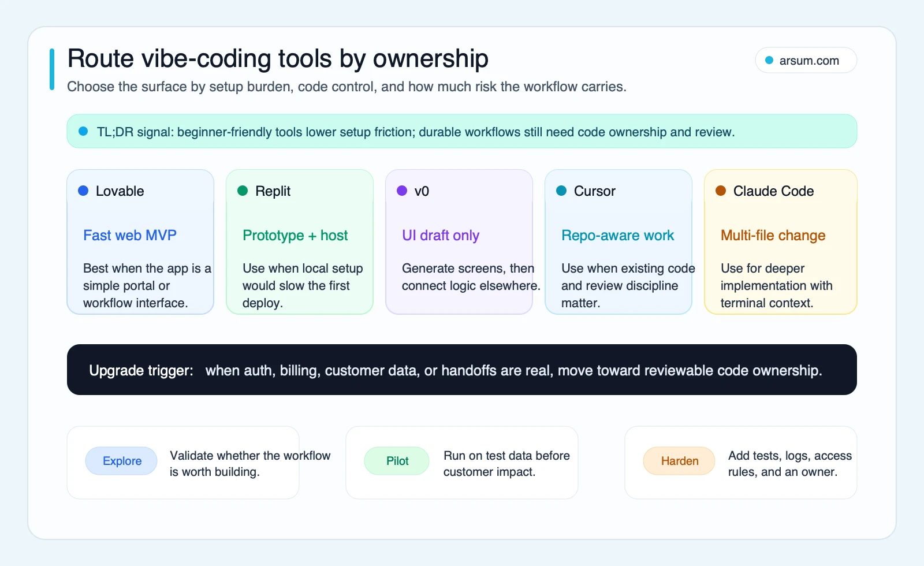Click the TL;DR signal banner text
Image resolution: width=924 pixels, height=566 pixels.
click(x=415, y=132)
